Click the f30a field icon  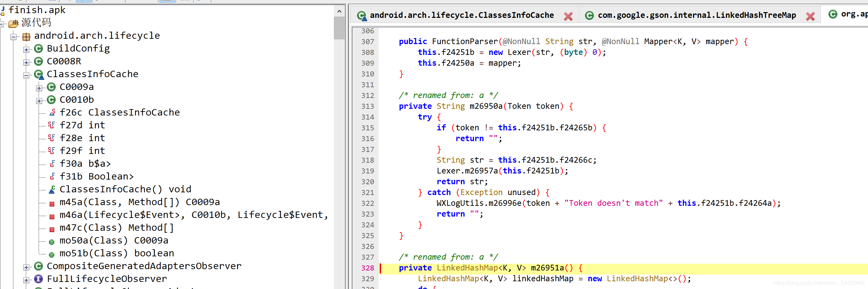pos(52,164)
